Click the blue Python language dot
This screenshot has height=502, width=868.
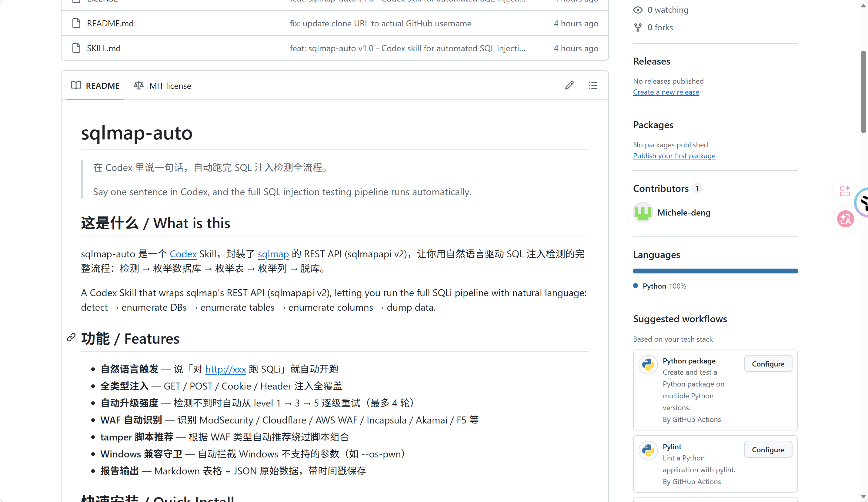[x=636, y=286]
